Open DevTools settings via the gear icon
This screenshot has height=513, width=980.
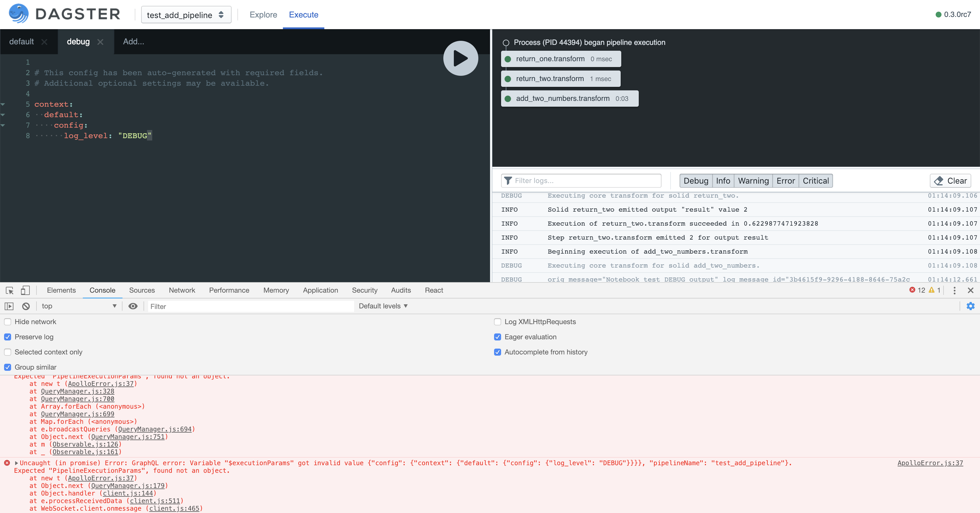[971, 306]
